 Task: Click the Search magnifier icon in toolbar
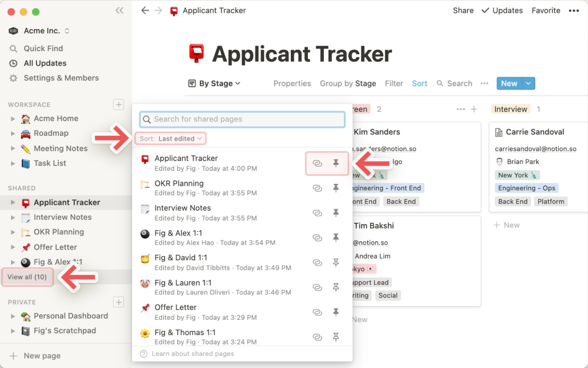[x=439, y=83]
